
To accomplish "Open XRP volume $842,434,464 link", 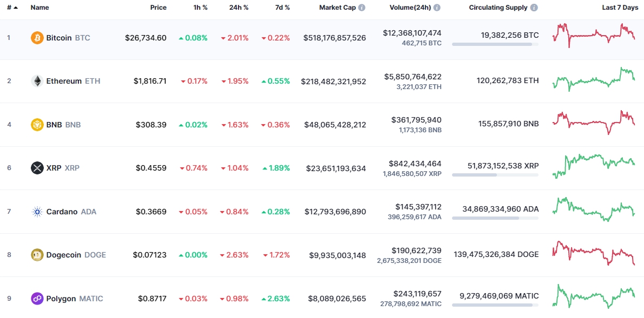I will tap(415, 164).
